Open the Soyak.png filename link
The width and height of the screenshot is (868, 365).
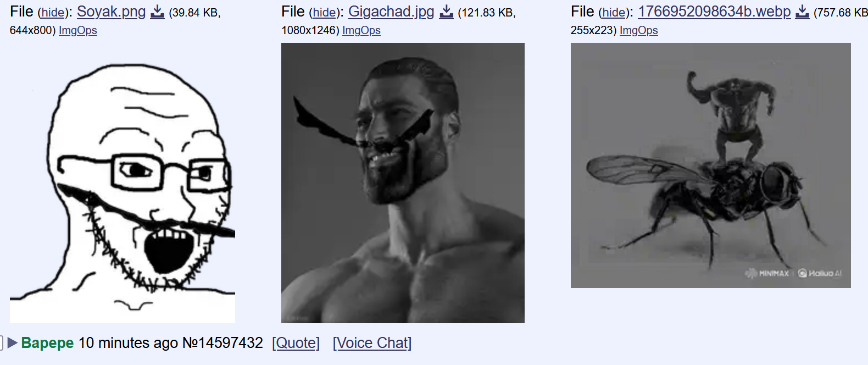point(112,12)
